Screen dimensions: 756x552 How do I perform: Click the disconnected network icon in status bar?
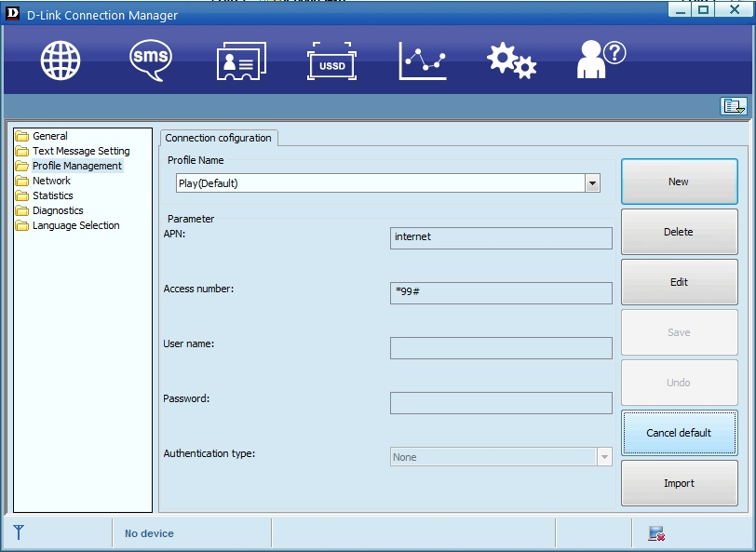pos(656,533)
